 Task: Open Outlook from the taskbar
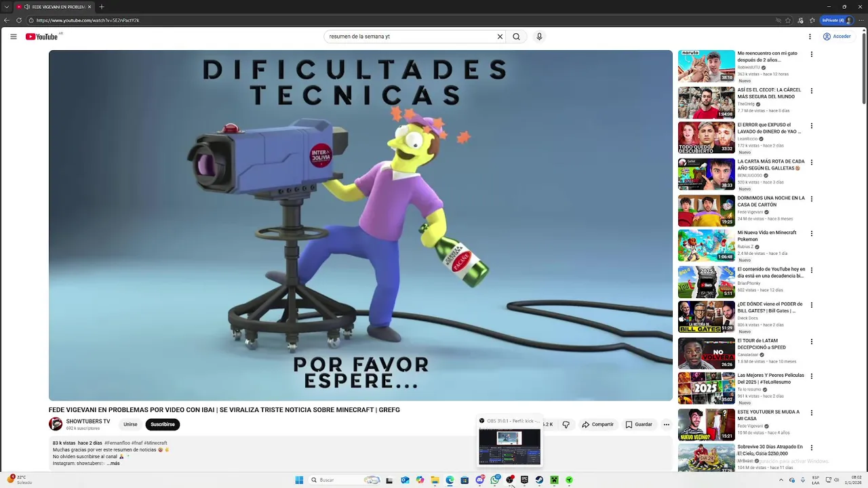(x=405, y=480)
